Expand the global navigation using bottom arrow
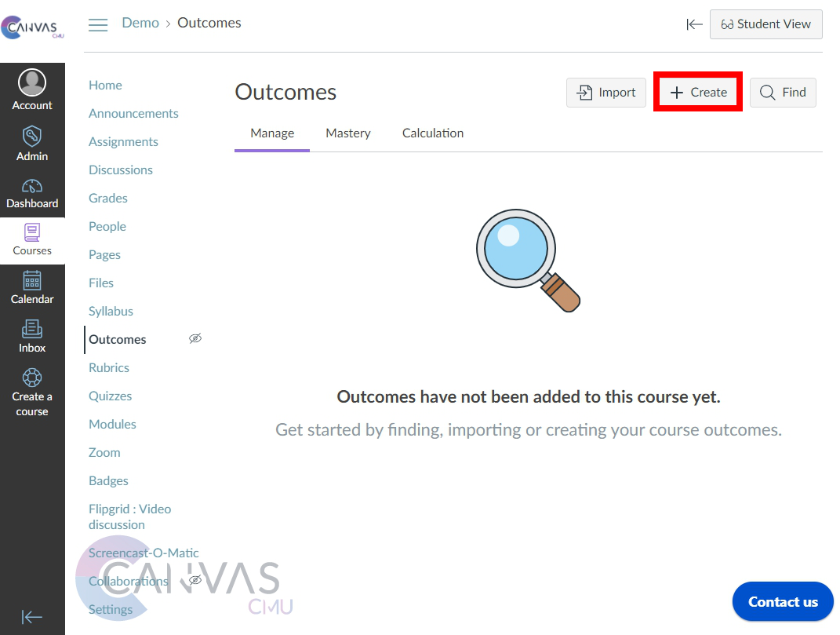The image size is (840, 635). 32,617
